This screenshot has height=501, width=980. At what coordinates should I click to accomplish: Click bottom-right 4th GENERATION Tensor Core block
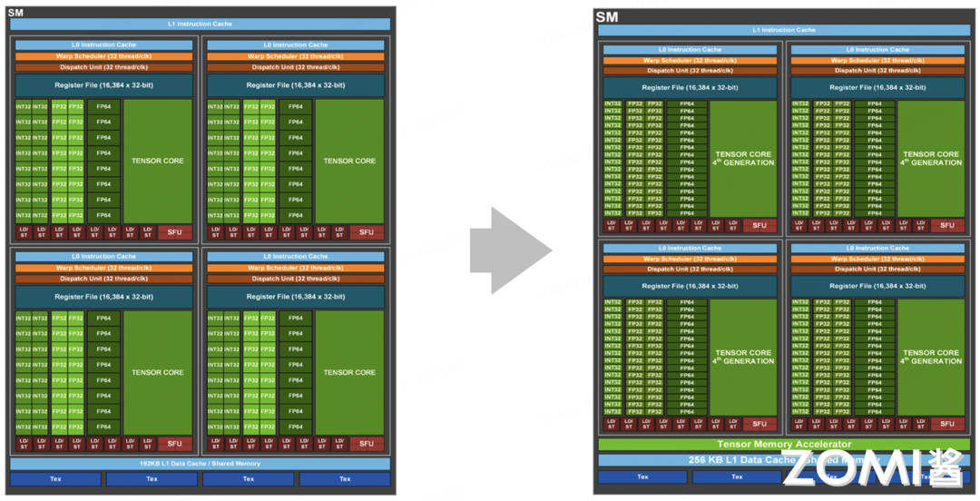pyautogui.click(x=930, y=357)
